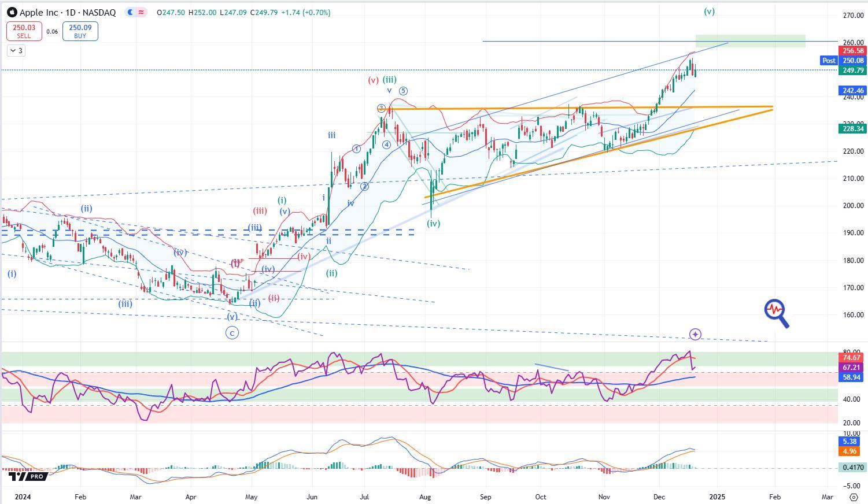Select the green (iv) label below August low
This screenshot has width=868, height=504.
point(433,223)
